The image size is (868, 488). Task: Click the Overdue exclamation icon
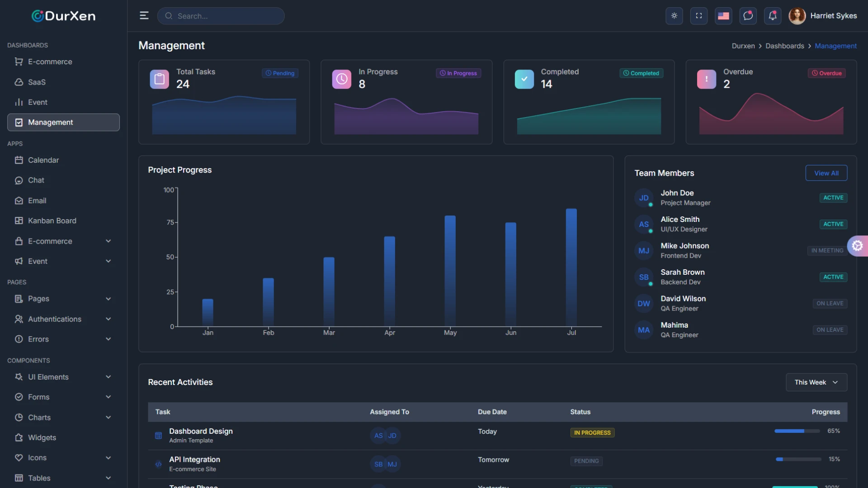point(707,79)
